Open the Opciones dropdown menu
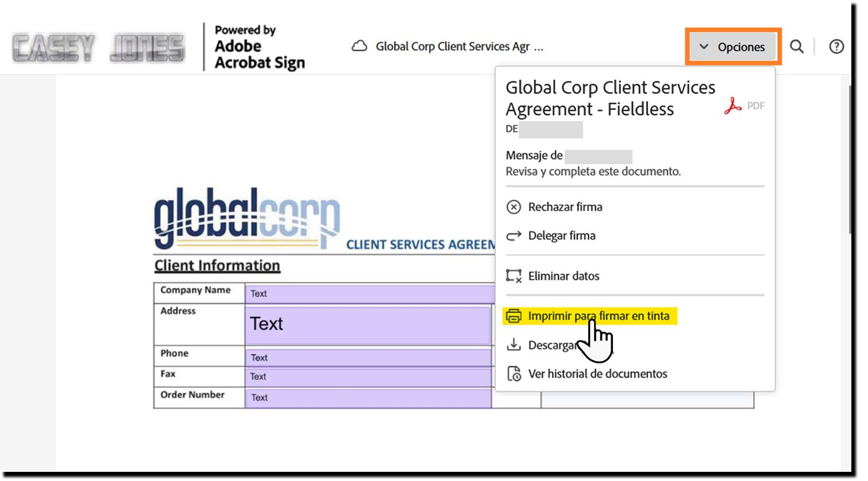Viewport: 868px width, 481px height. [733, 46]
